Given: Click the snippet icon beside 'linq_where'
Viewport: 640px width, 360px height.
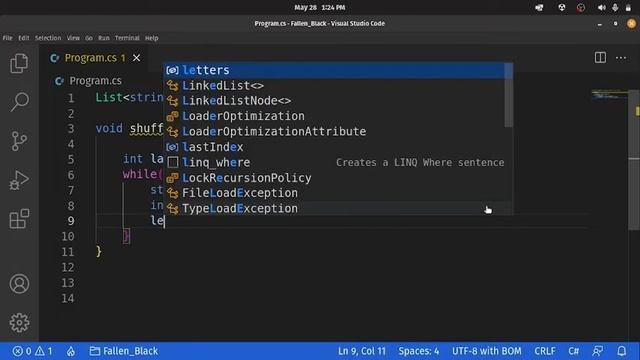Looking at the screenshot, I should [x=173, y=162].
